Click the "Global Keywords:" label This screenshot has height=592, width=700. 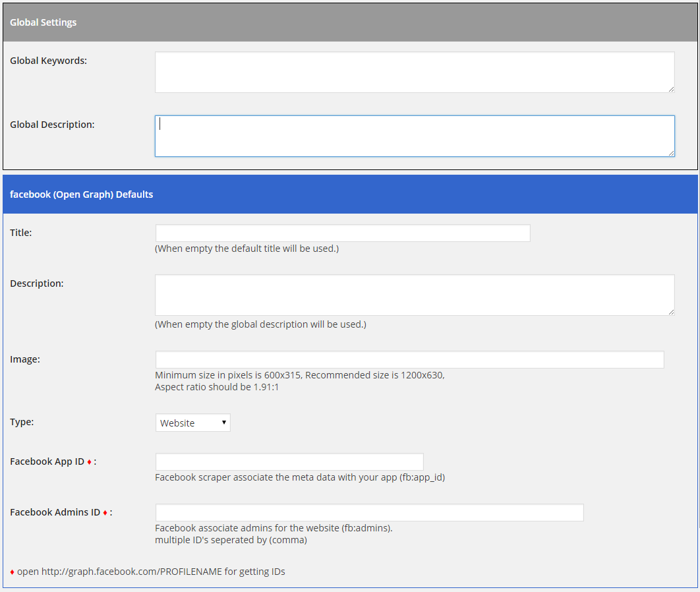pyautogui.click(x=49, y=60)
